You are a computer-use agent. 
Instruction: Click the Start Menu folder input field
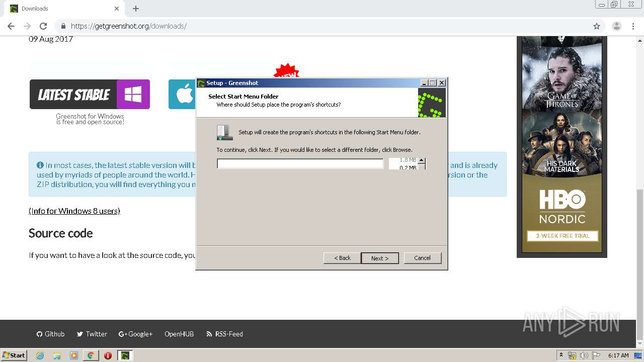click(x=300, y=163)
